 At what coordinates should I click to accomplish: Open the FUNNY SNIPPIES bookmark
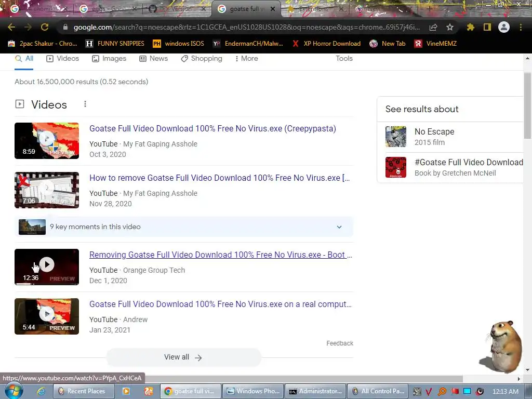tap(115, 44)
